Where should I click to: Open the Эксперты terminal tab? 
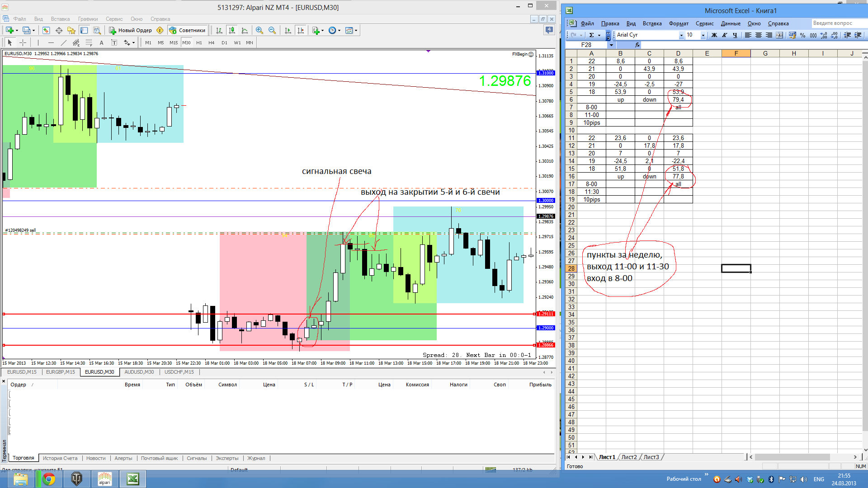[x=227, y=458]
